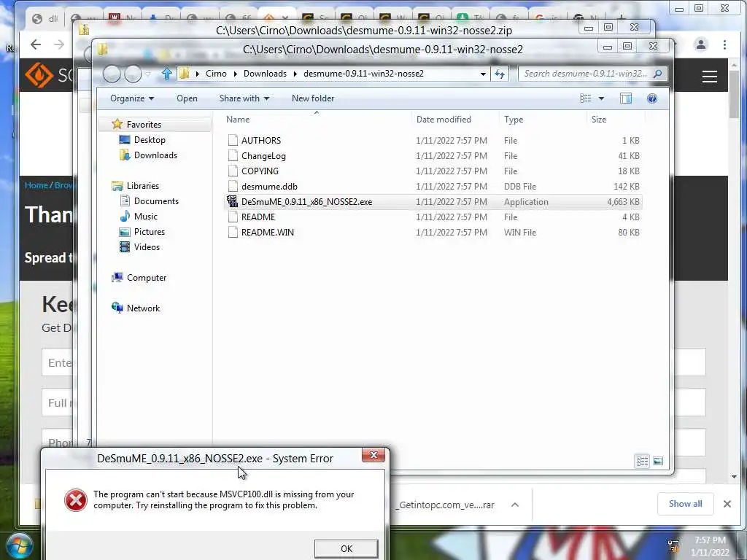Click OK in the System Error dialog
The image size is (747, 560).
tap(347, 548)
